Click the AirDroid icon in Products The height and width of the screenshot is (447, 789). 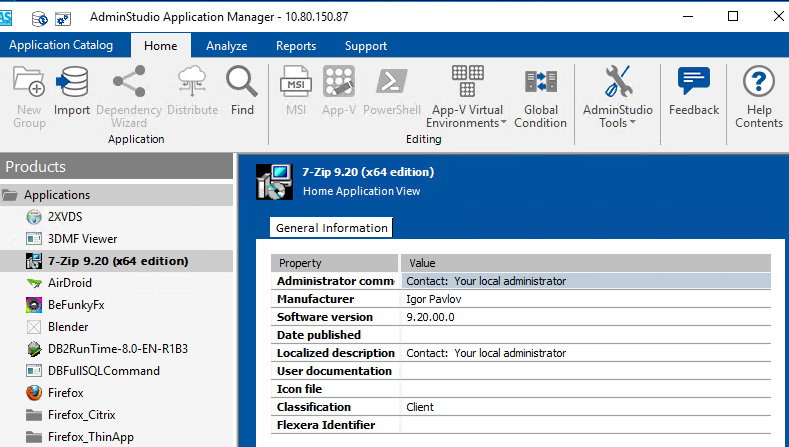click(x=35, y=283)
